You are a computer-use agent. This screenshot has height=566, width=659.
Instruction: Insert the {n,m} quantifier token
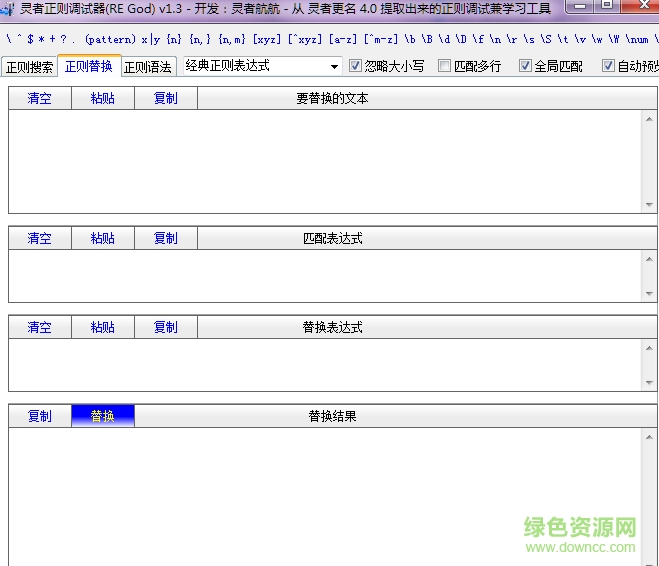(x=232, y=40)
